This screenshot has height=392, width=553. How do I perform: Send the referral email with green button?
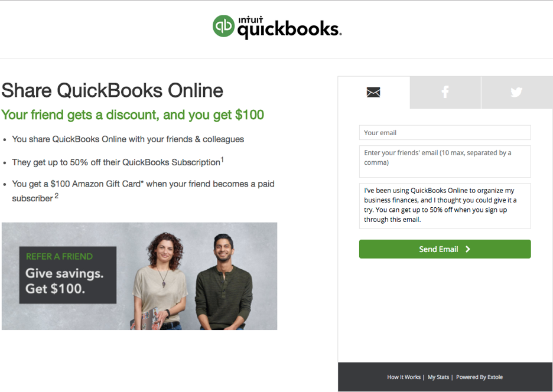pos(445,249)
